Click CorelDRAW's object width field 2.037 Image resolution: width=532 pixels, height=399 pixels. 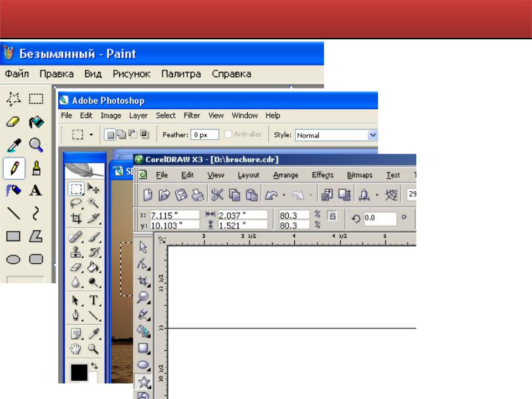(x=243, y=215)
